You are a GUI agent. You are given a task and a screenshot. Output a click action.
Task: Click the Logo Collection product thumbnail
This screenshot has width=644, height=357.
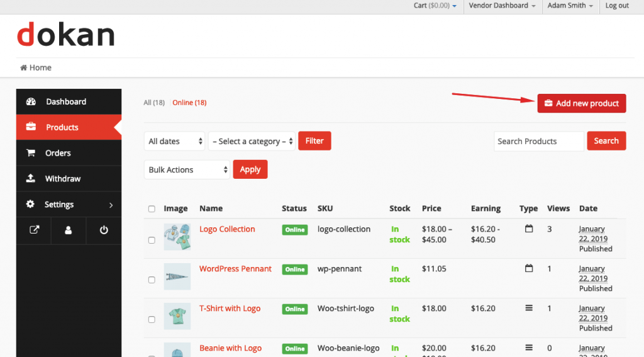pos(177,237)
